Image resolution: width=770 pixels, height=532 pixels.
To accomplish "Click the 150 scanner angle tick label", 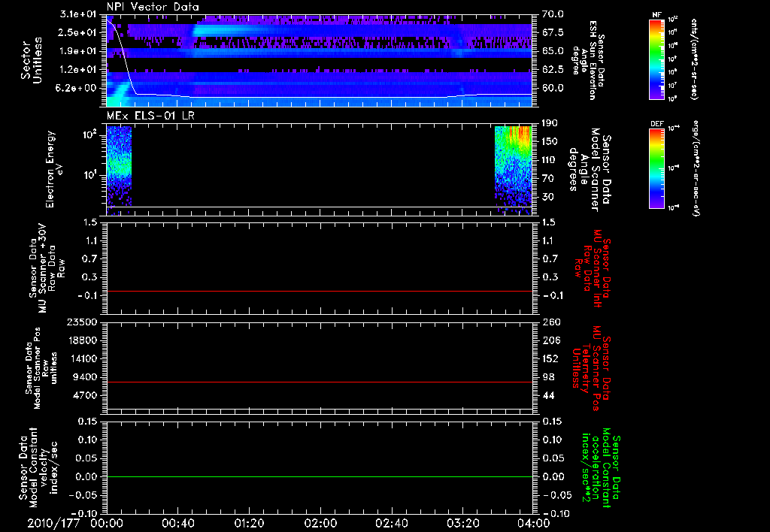I will point(550,141).
